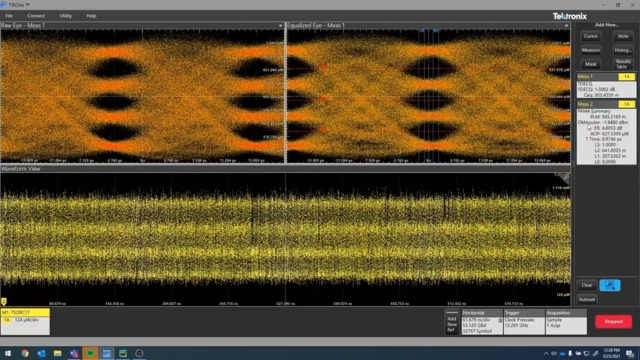Open the Utility menu

pos(65,16)
